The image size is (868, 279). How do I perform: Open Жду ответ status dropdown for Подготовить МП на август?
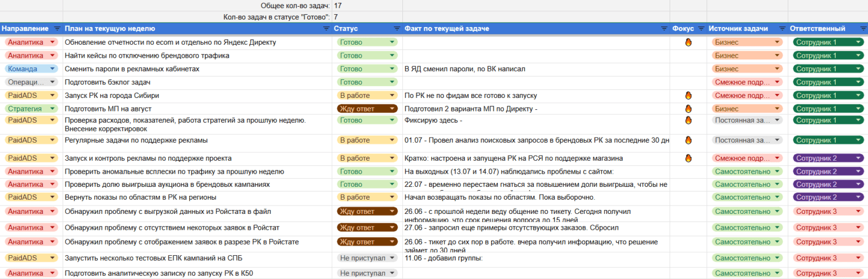[392, 109]
